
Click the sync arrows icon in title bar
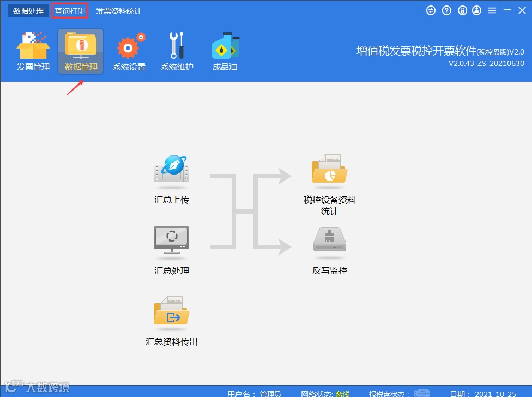tap(431, 10)
